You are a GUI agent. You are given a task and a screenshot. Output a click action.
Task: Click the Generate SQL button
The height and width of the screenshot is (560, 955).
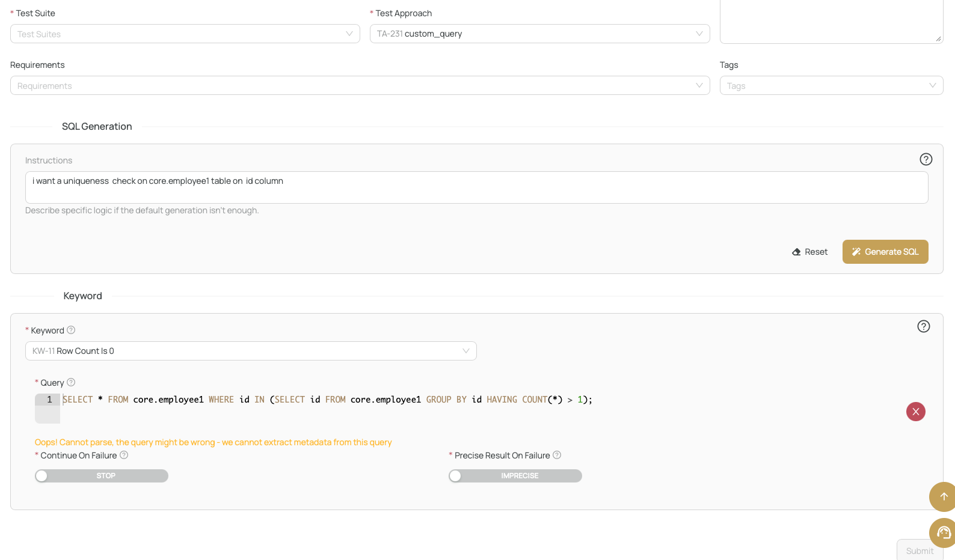(885, 252)
